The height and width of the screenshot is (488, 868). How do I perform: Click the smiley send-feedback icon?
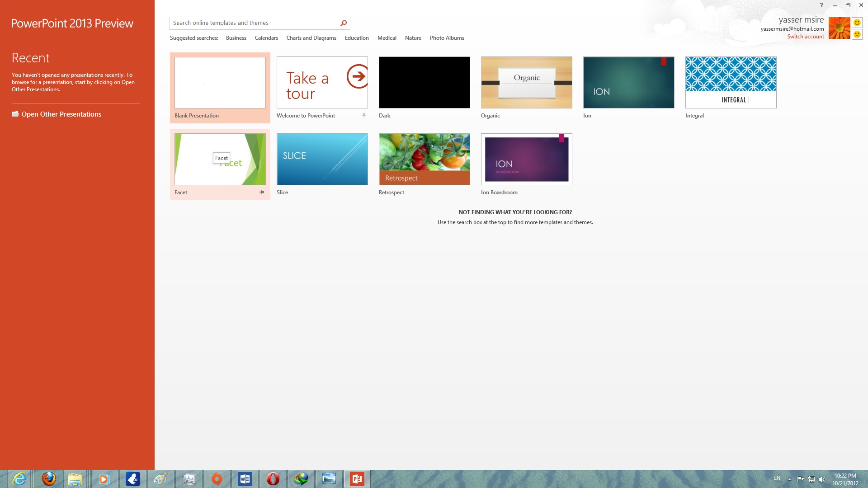[x=857, y=23]
